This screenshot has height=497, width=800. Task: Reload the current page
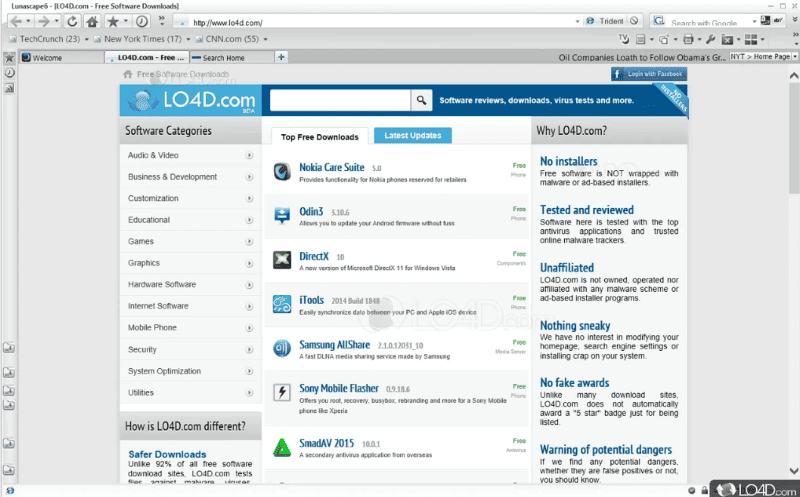[x=72, y=21]
